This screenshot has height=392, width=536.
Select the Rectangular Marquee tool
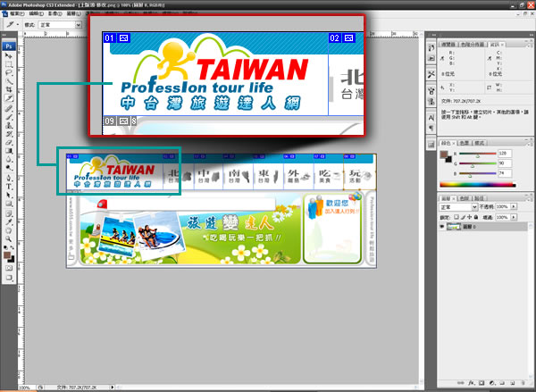9,64
